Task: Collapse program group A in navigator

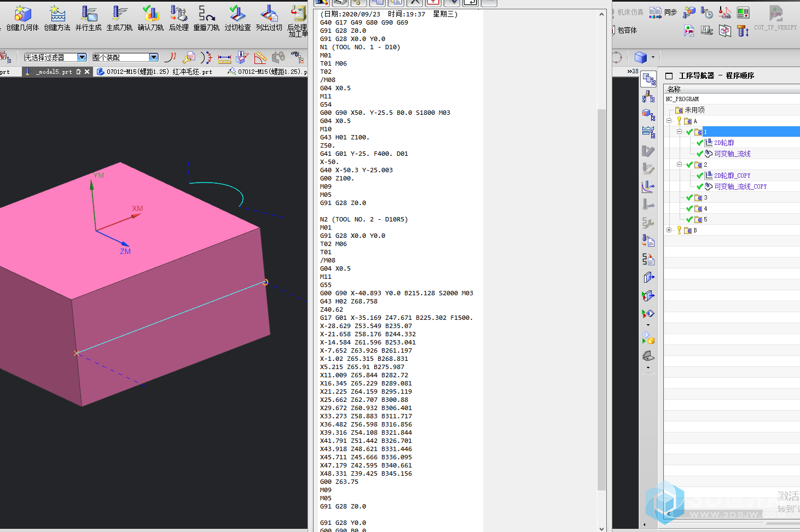Action: tap(669, 121)
